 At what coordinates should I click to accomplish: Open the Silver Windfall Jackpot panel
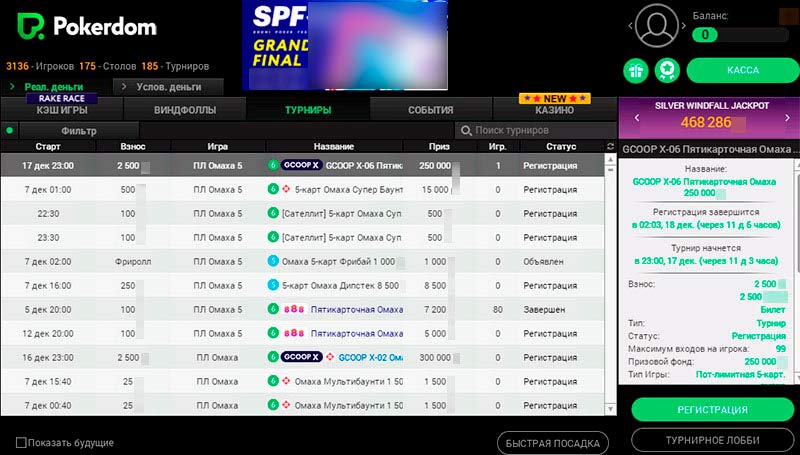point(709,118)
